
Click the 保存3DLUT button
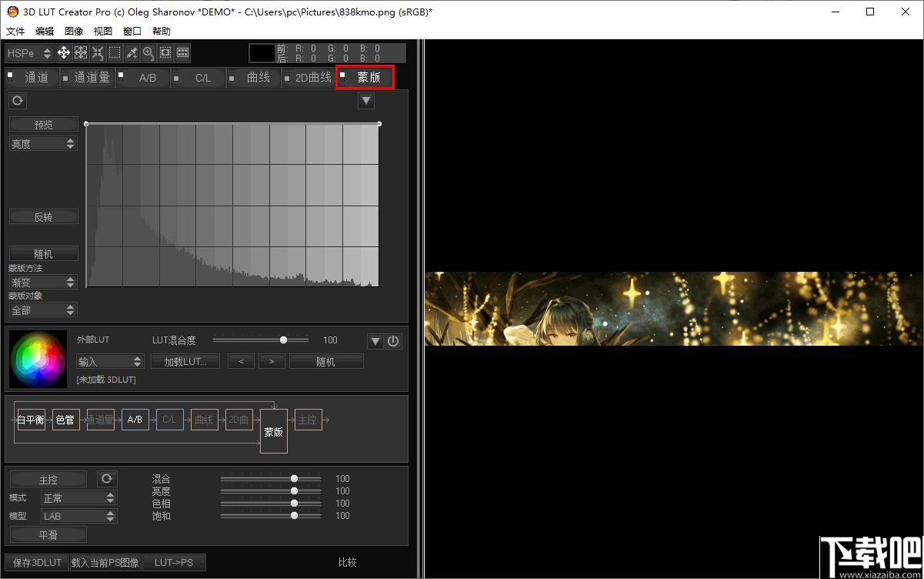37,563
